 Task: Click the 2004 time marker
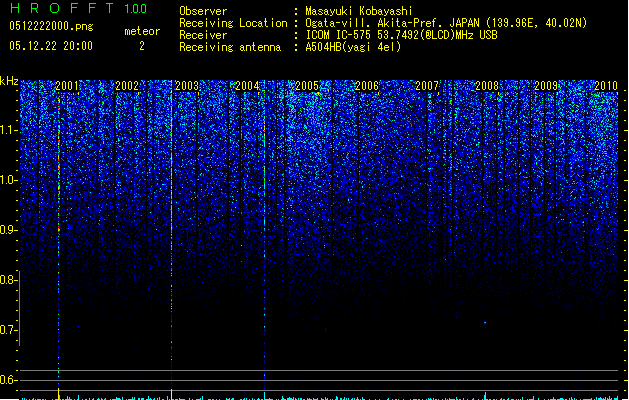click(x=247, y=86)
